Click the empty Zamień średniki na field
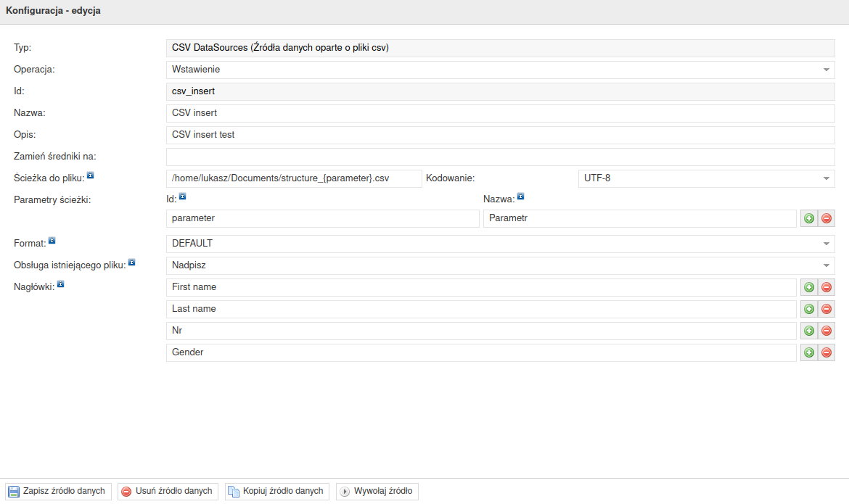This screenshot has width=849, height=504. click(x=500, y=157)
